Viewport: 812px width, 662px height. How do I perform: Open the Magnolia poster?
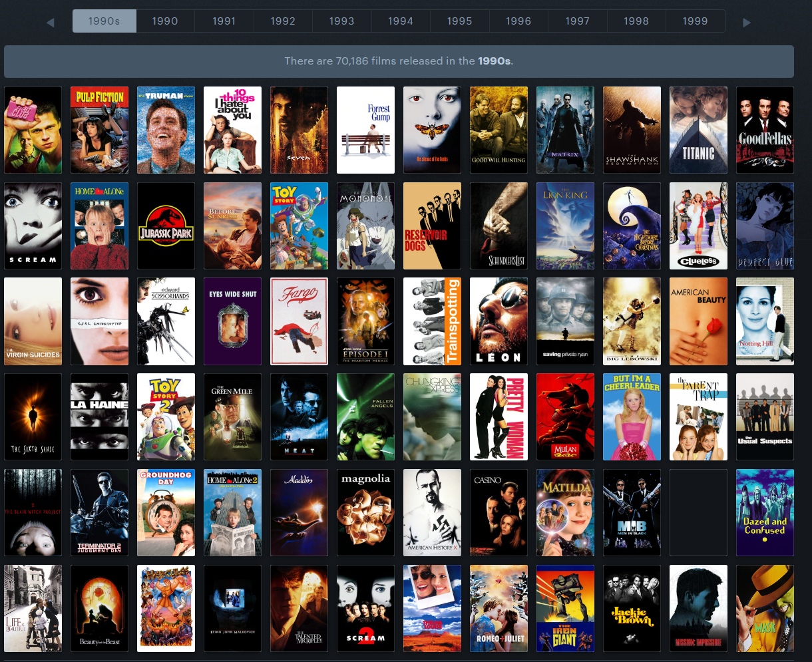click(366, 513)
